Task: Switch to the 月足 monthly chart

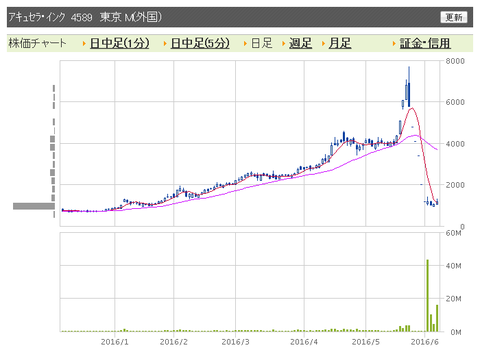Action: 340,43
